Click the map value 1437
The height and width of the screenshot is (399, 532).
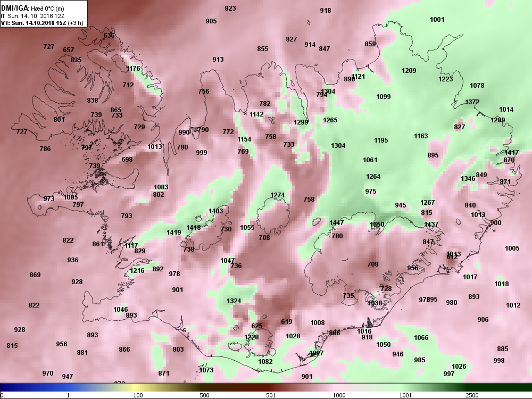(431, 225)
